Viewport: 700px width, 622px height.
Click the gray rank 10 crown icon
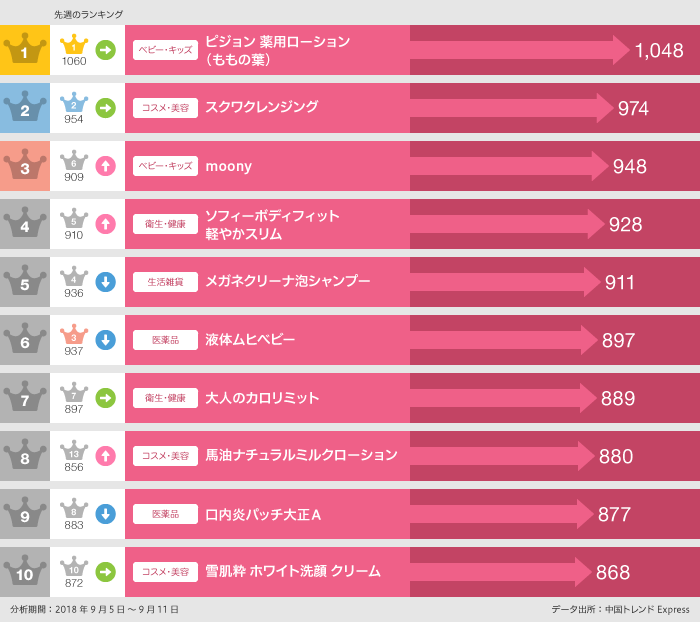pos(25,572)
